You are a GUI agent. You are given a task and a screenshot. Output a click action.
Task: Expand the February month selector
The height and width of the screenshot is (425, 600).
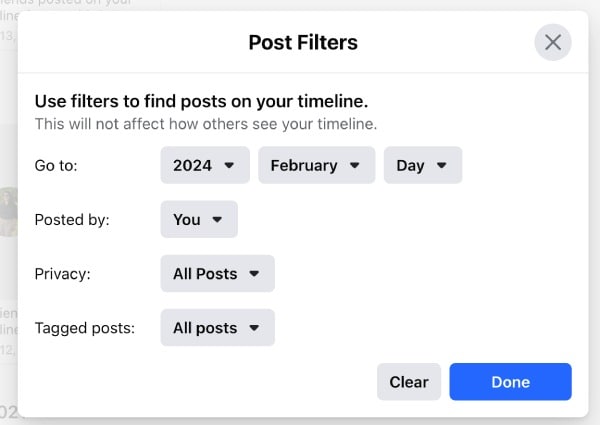(316, 166)
